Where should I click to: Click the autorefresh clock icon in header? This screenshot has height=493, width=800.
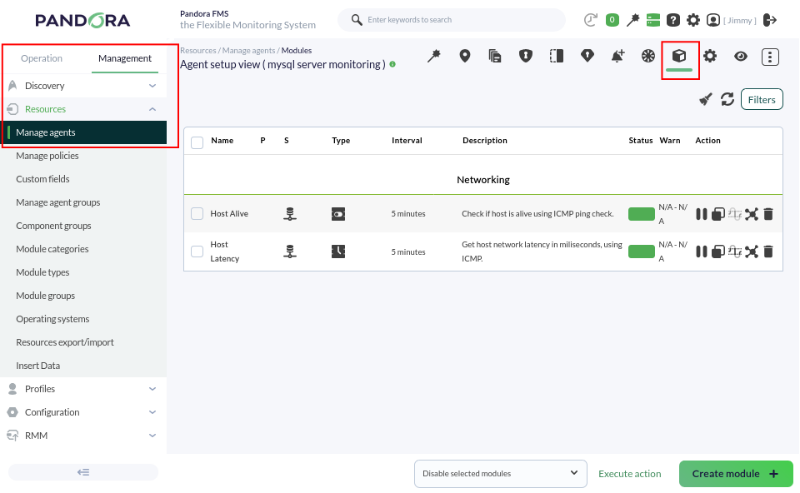[x=590, y=20]
